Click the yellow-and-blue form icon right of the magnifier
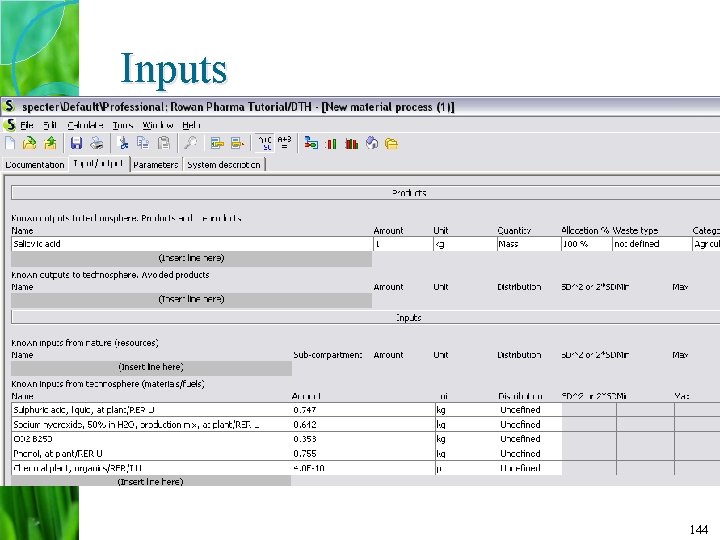This screenshot has width=720, height=540. pyautogui.click(x=217, y=143)
